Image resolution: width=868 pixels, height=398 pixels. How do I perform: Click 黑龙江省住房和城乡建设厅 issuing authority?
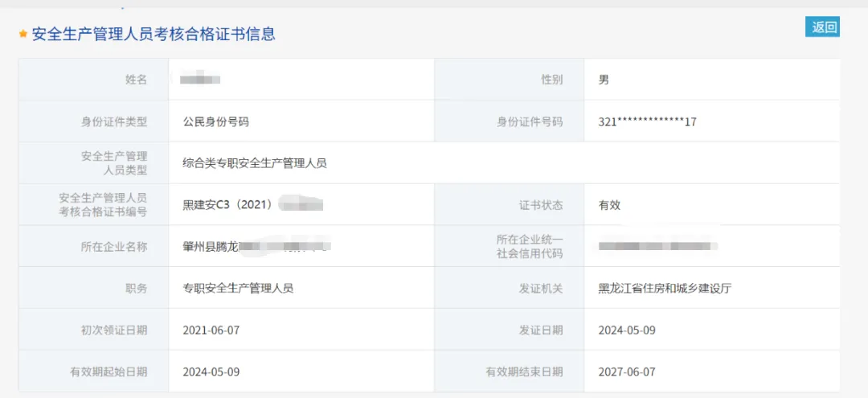pyautogui.click(x=665, y=288)
